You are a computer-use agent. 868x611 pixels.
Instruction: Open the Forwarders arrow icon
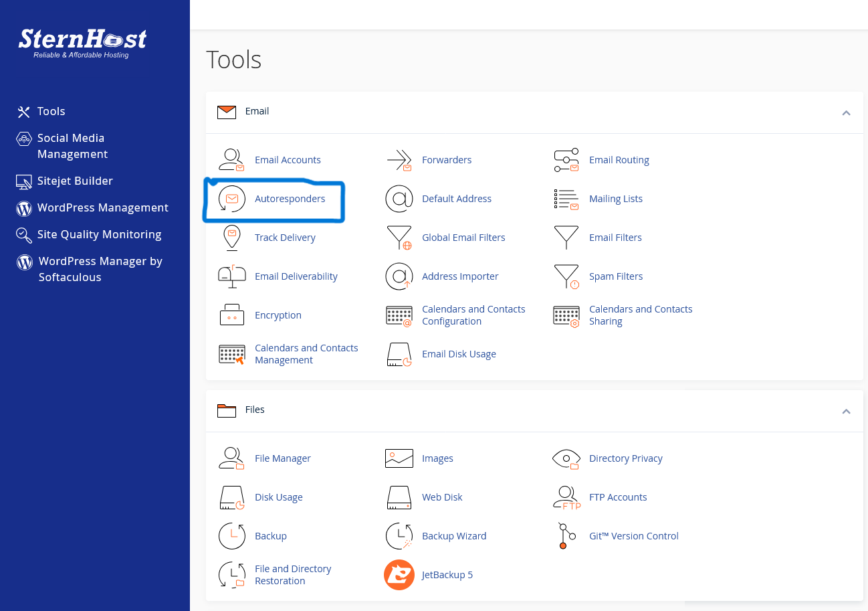[x=399, y=160]
